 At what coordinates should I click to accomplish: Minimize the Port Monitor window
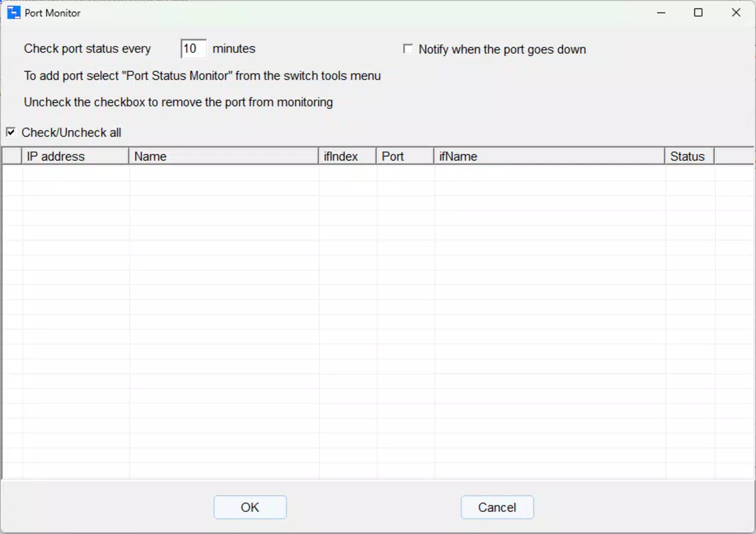661,13
